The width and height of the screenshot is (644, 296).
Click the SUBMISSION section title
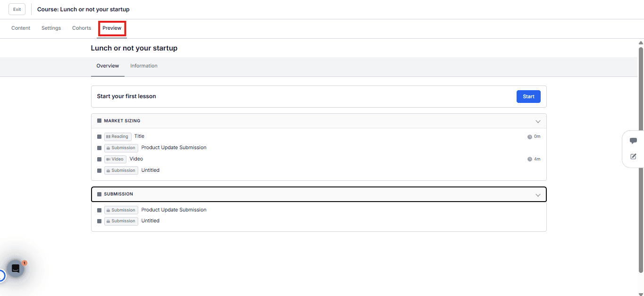118,194
